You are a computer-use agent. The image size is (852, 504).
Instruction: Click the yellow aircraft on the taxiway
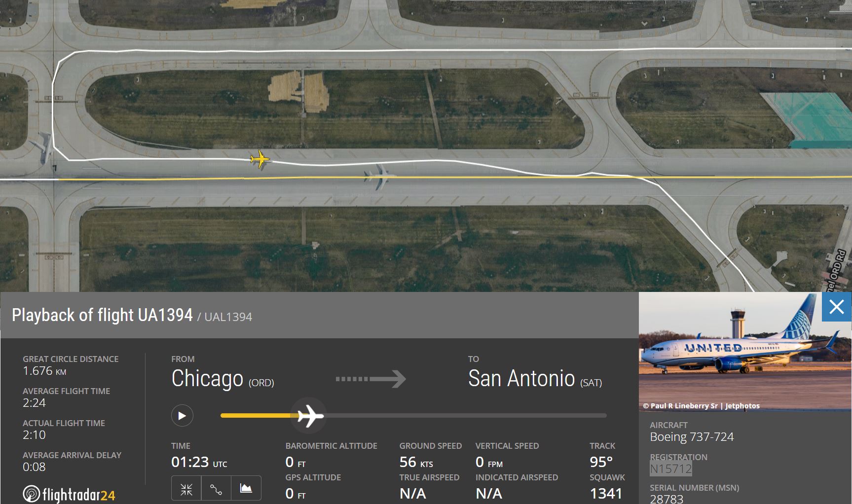(260, 159)
